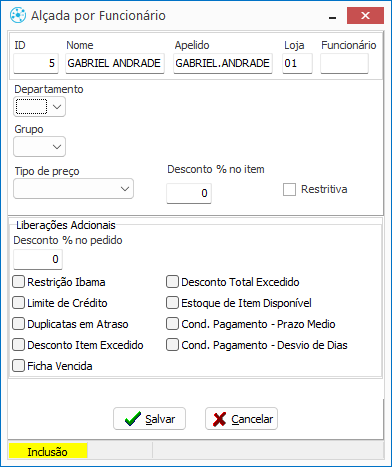Click the Loja label
The width and height of the screenshot is (392, 467).
click(294, 45)
